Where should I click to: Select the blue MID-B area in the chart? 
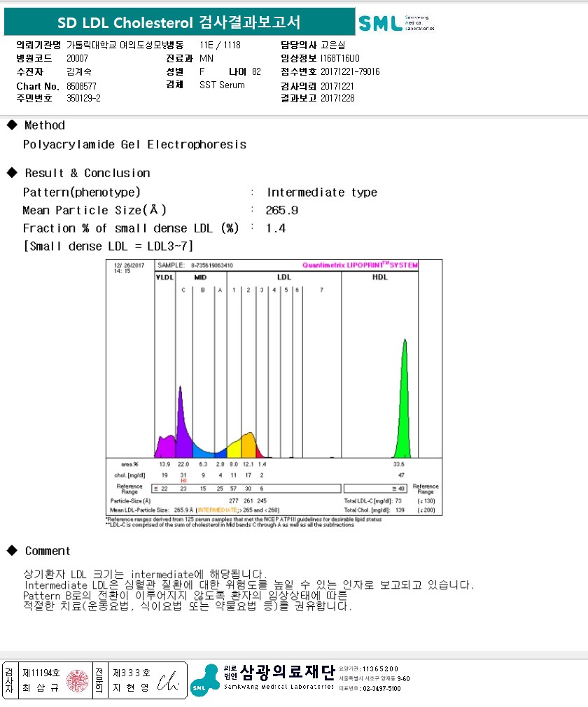[x=202, y=451]
